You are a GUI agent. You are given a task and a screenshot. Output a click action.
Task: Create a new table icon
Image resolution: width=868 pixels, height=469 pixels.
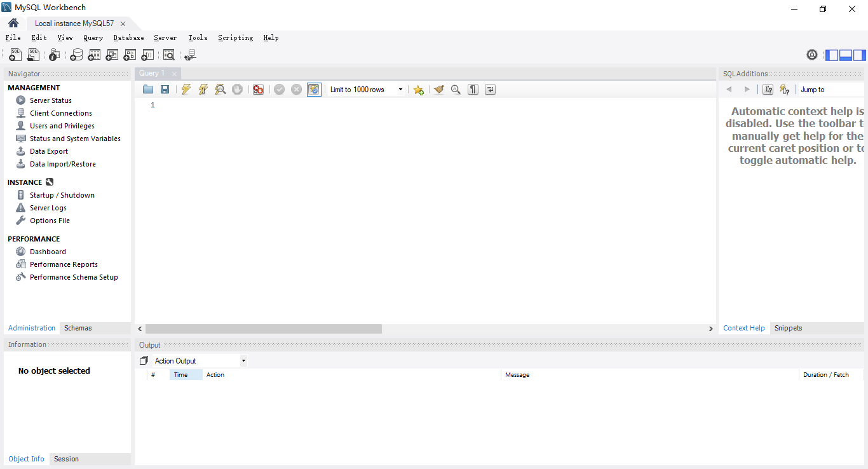(x=94, y=55)
